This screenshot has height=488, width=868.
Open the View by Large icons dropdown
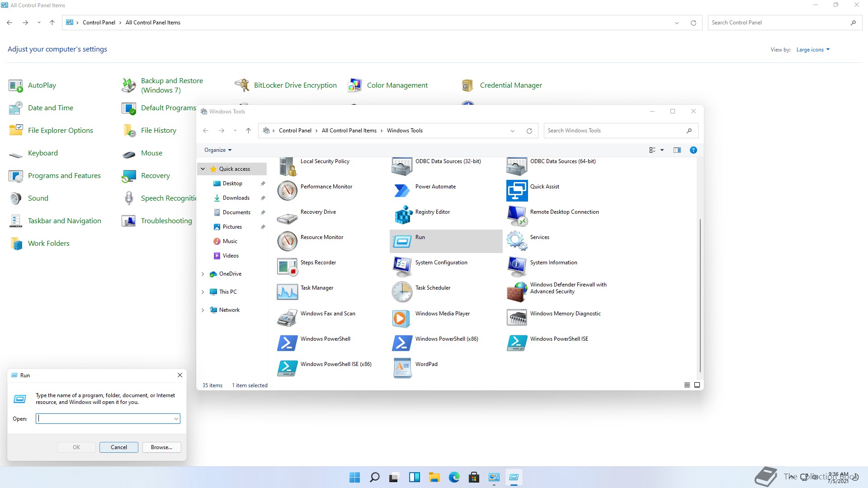pos(813,50)
